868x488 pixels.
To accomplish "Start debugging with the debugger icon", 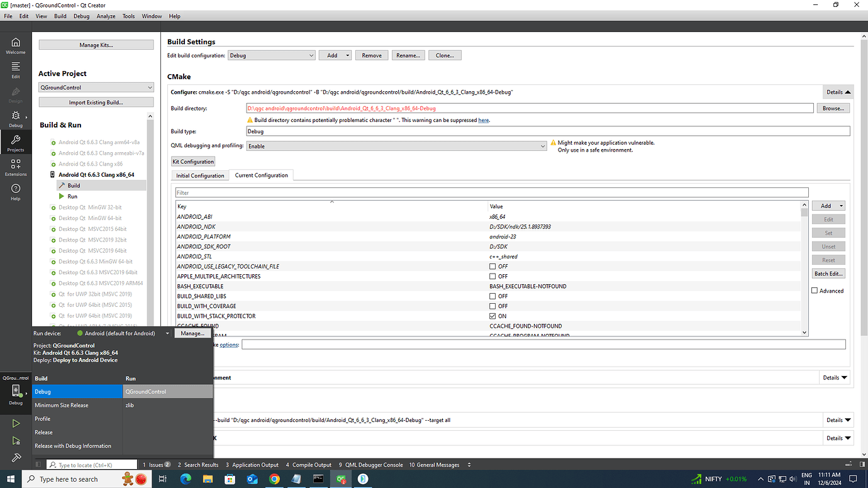I will click(15, 441).
